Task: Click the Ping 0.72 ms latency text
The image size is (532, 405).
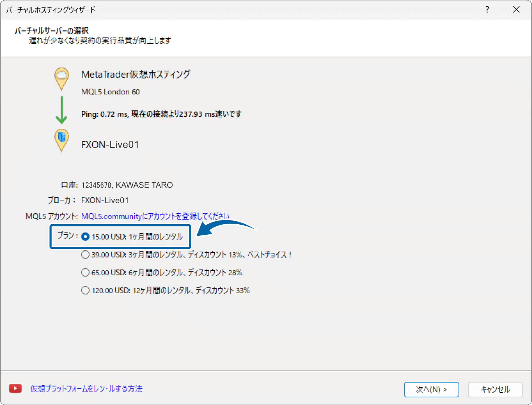Action: pyautogui.click(x=161, y=114)
